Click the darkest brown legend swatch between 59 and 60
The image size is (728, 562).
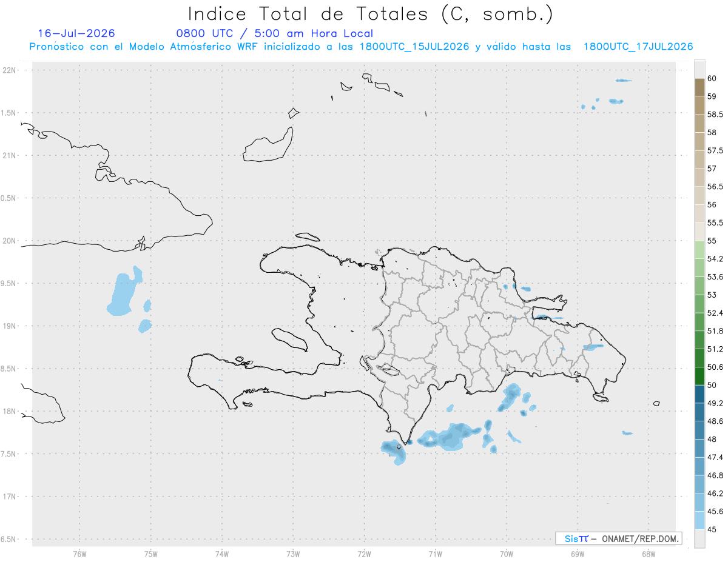(699, 87)
